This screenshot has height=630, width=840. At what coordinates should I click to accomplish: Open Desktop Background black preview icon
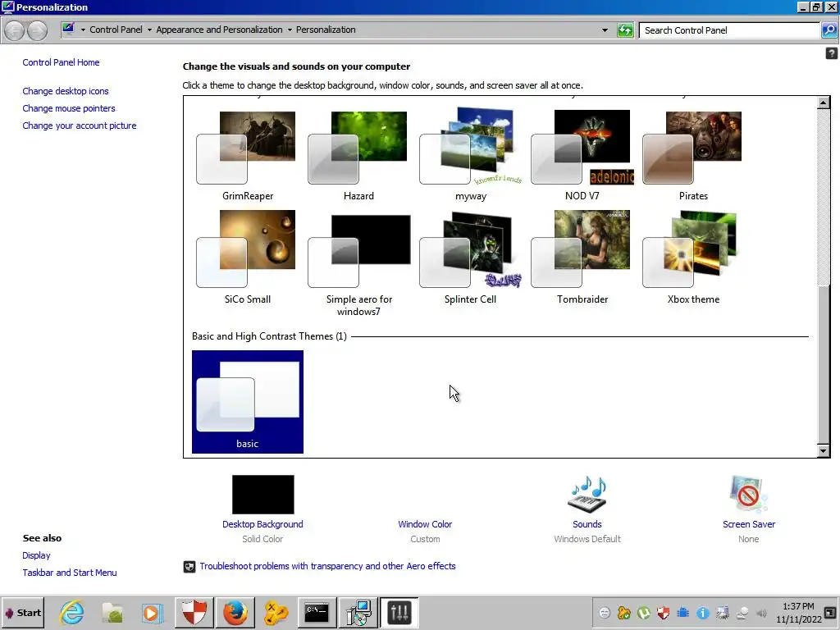tap(263, 495)
